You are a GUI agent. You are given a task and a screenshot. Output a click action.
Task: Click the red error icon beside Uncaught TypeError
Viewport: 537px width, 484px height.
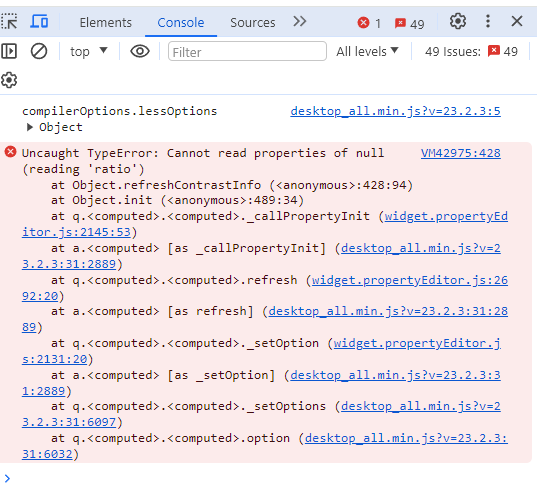coord(10,152)
